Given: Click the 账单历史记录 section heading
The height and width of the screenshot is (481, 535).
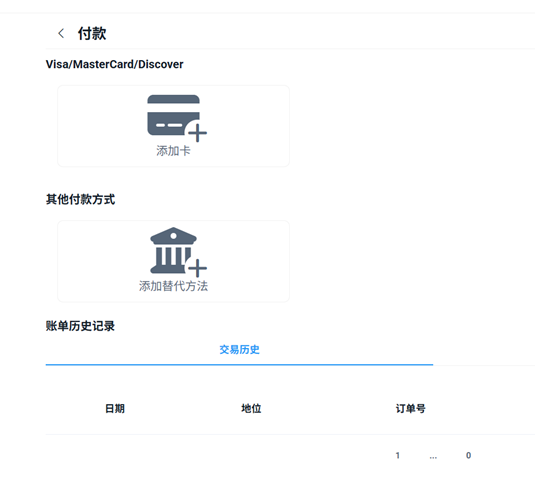Looking at the screenshot, I should coord(81,326).
